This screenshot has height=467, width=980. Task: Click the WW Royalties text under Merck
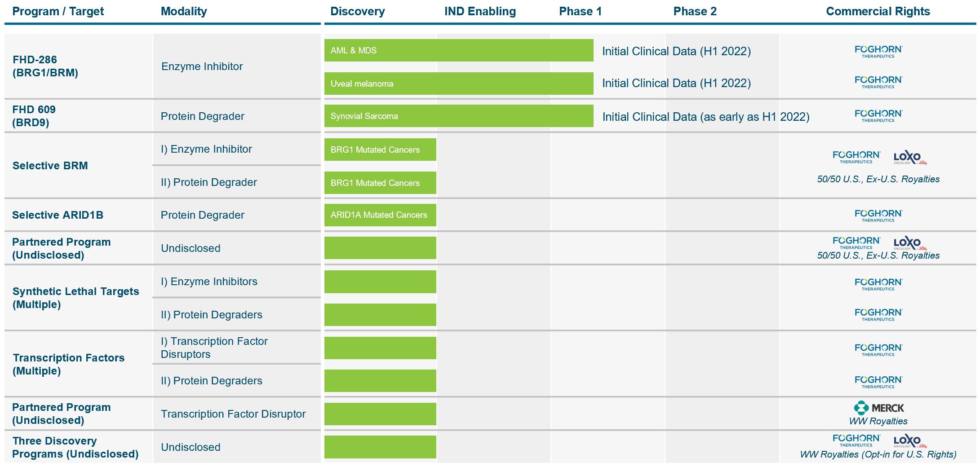878,421
